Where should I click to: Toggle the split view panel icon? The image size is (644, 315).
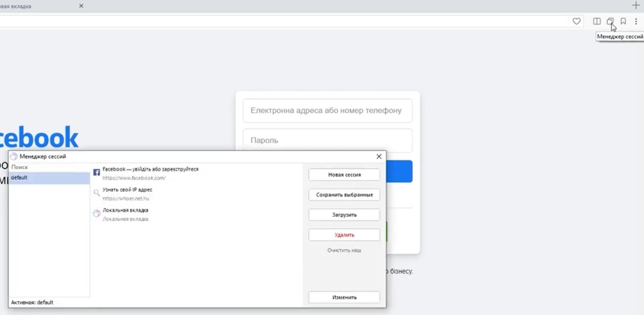pyautogui.click(x=597, y=21)
